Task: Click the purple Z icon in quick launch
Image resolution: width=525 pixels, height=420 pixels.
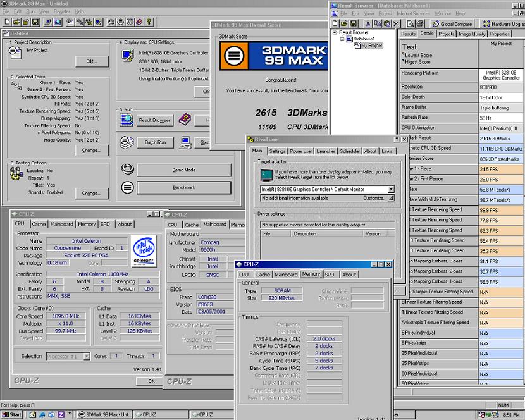Action: click(x=61, y=415)
